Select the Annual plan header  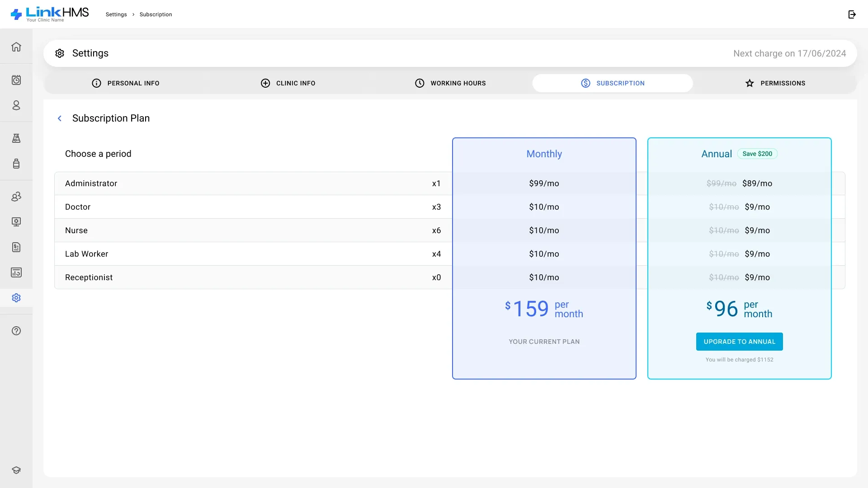[x=717, y=154]
